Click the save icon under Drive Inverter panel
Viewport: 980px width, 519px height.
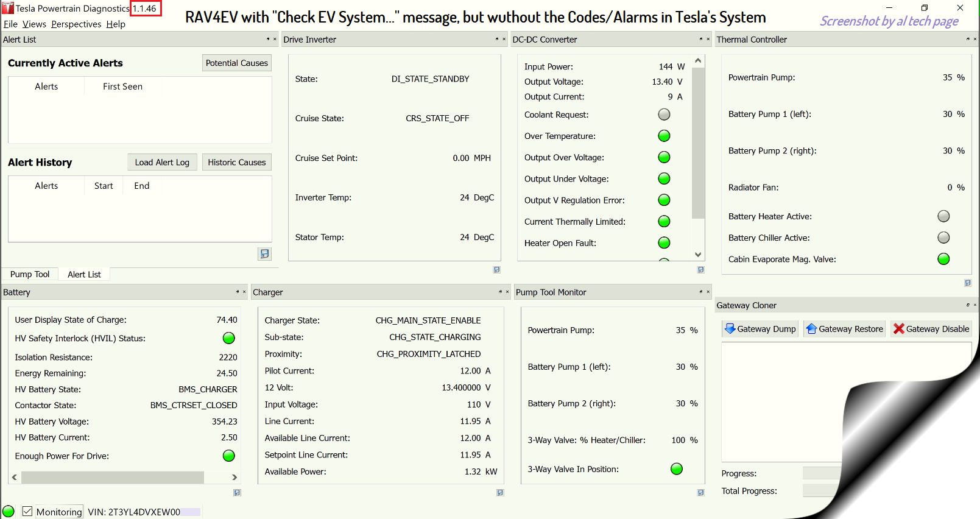496,269
